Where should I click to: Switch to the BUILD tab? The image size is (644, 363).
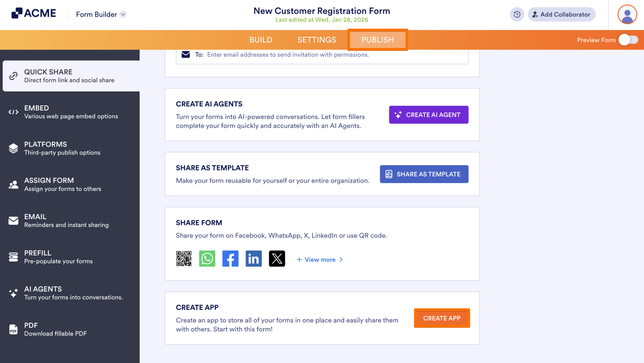[x=261, y=40]
